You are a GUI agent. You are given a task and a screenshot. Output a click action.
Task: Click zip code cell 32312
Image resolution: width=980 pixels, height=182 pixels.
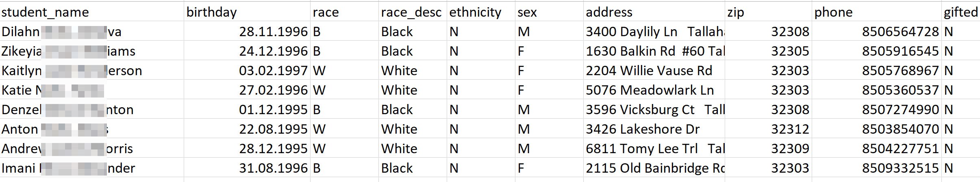790,129
